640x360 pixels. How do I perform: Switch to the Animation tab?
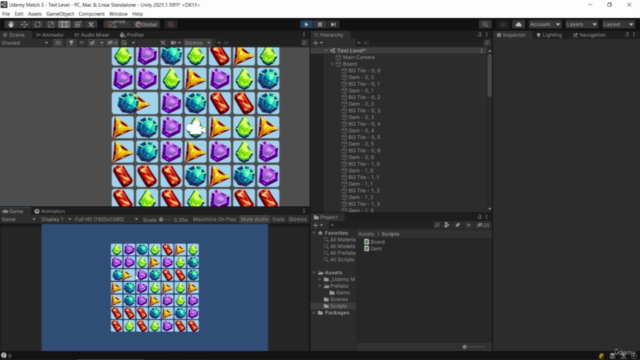tap(49, 211)
